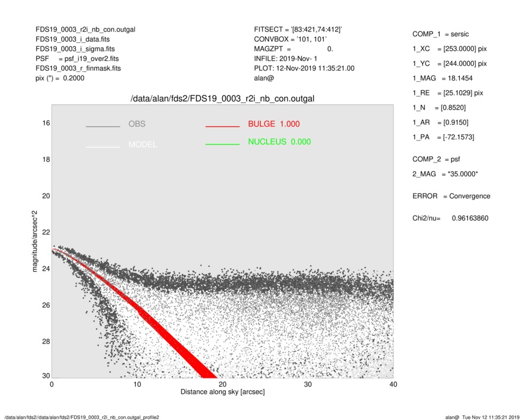
Task: Click the 'FDS19_0003_r2i_nb_con.outgal' file name text
Action: (x=85, y=30)
